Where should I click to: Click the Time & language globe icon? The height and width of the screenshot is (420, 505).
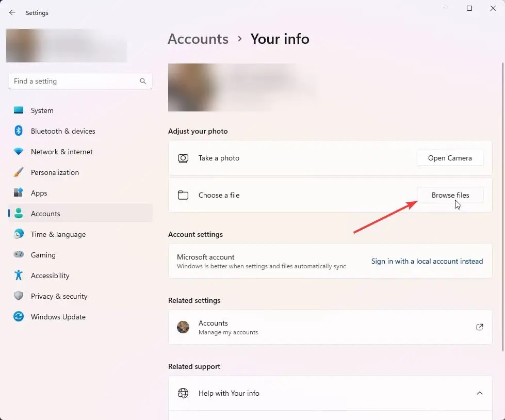click(x=19, y=234)
